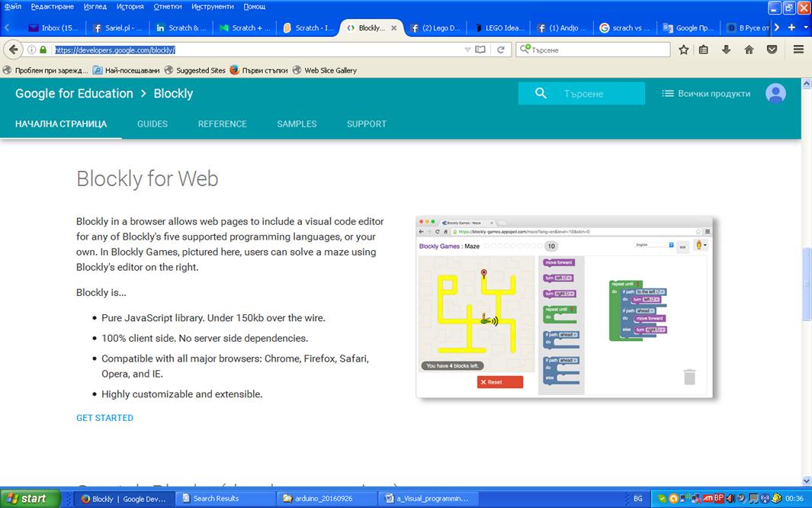Reload the current page

pyautogui.click(x=501, y=49)
